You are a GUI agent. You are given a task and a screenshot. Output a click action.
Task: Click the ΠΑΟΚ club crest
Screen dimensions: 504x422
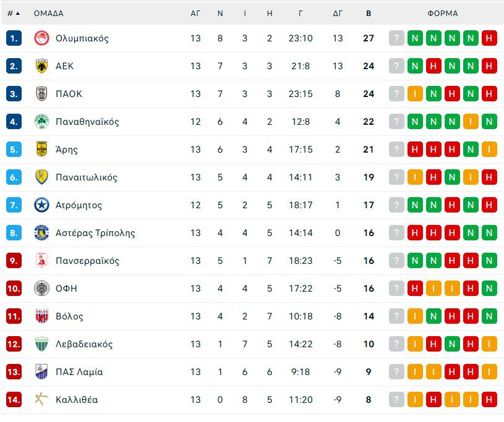41,94
